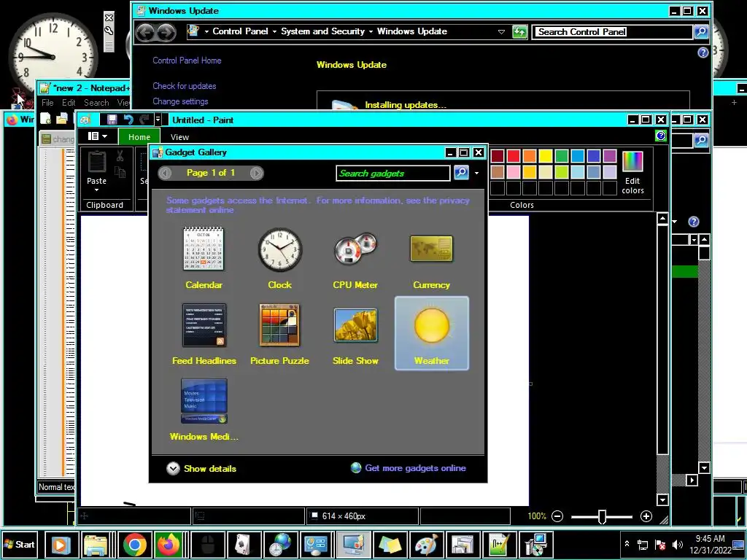Expand breadcrumb arrow after System and Security
Image resolution: width=747 pixels, height=560 pixels.
tap(371, 32)
